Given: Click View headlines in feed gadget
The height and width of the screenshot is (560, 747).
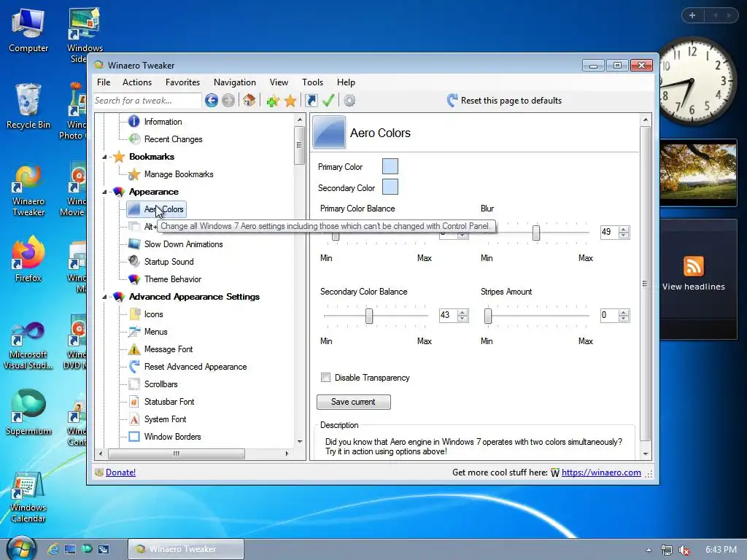Looking at the screenshot, I should [694, 287].
